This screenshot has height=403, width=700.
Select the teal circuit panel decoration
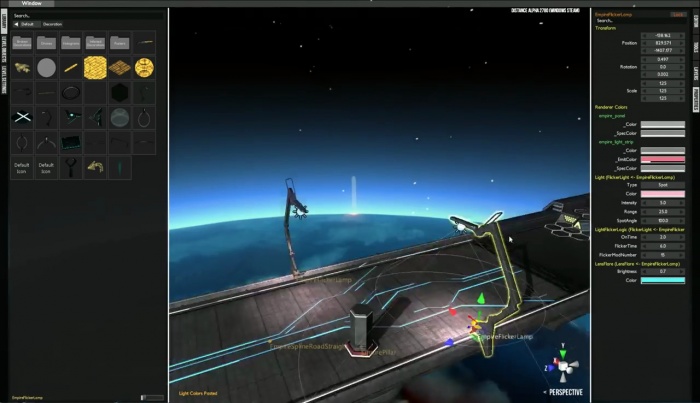[71, 143]
